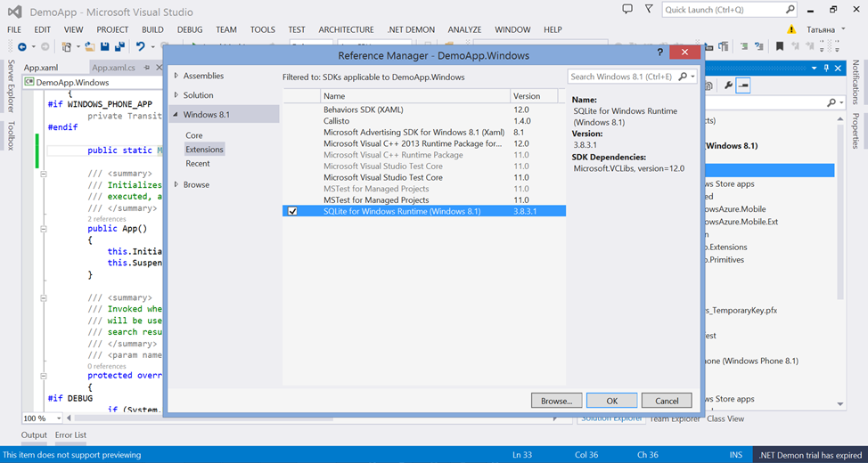Pin the App.xaml.cs tab

147,68
